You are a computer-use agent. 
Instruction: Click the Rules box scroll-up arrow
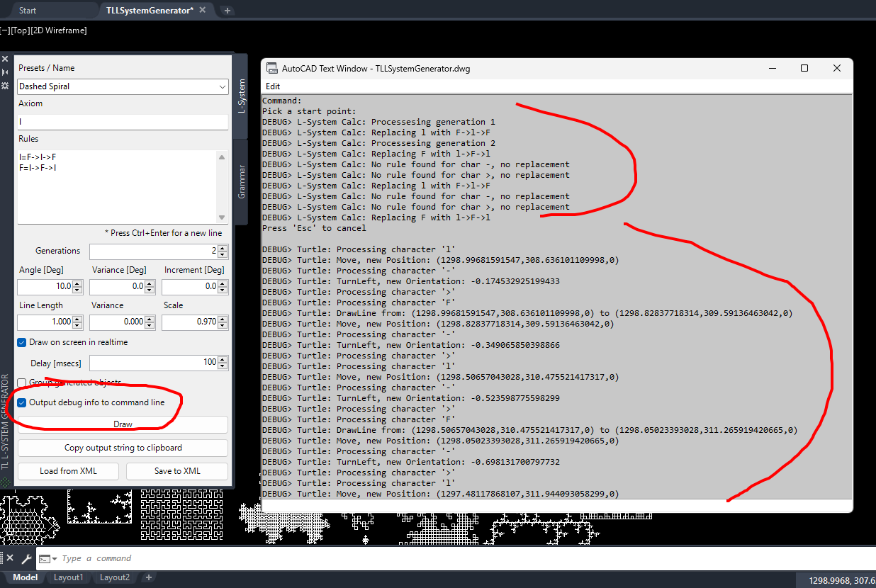(x=222, y=157)
